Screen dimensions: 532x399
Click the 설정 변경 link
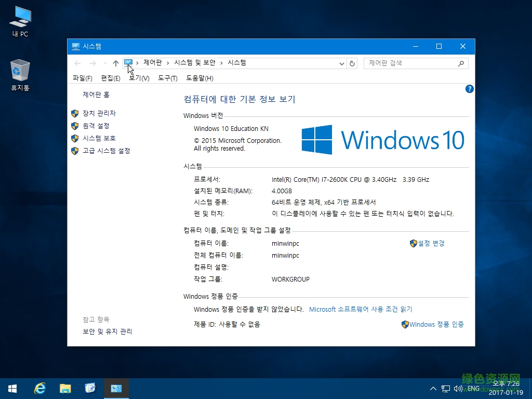tap(431, 243)
